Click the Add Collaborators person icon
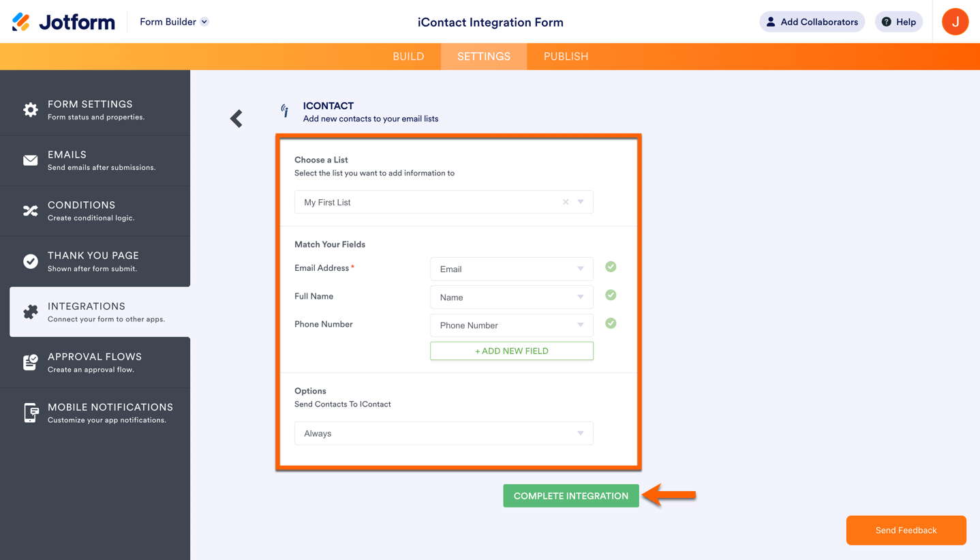The height and width of the screenshot is (560, 980). pyautogui.click(x=771, y=22)
